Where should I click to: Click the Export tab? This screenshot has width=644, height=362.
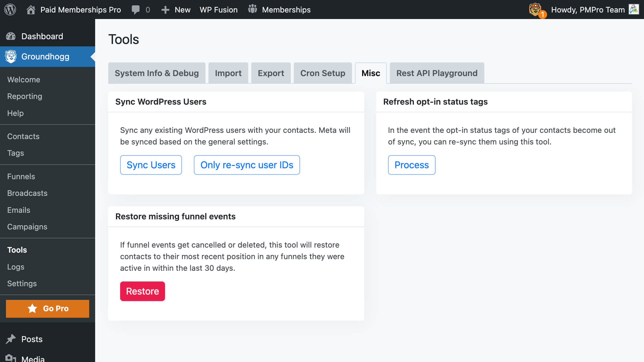pos(271,73)
